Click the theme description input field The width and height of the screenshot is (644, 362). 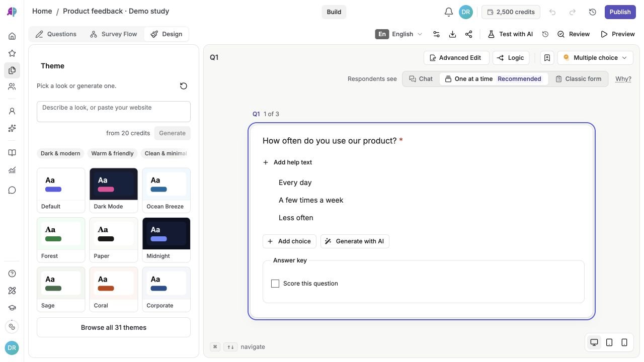(114, 112)
